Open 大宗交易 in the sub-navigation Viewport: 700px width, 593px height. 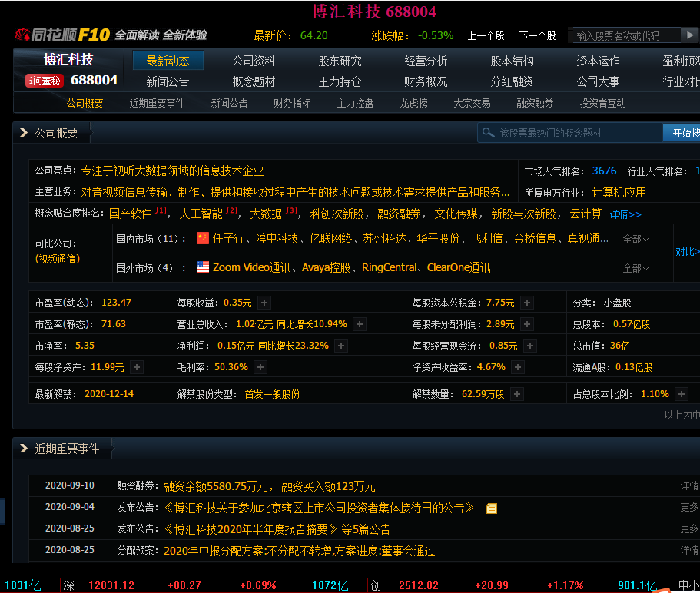[472, 104]
